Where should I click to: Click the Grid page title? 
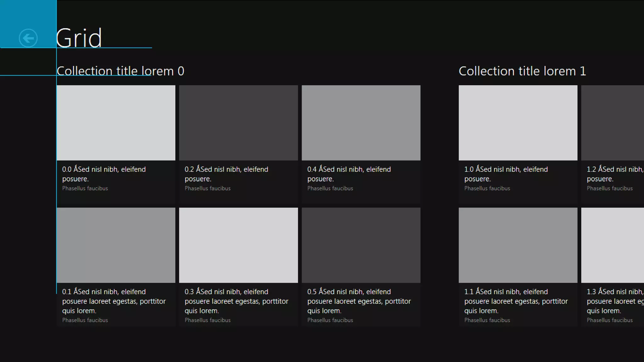[x=79, y=38]
